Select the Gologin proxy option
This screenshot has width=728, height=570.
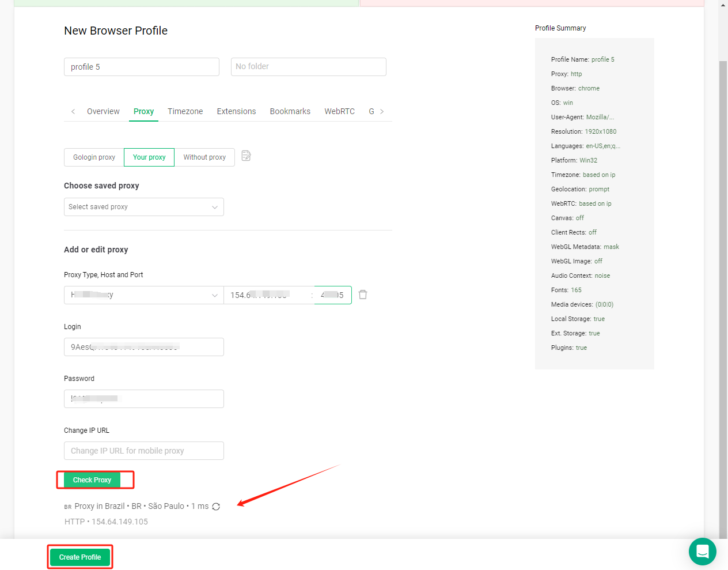pyautogui.click(x=94, y=157)
